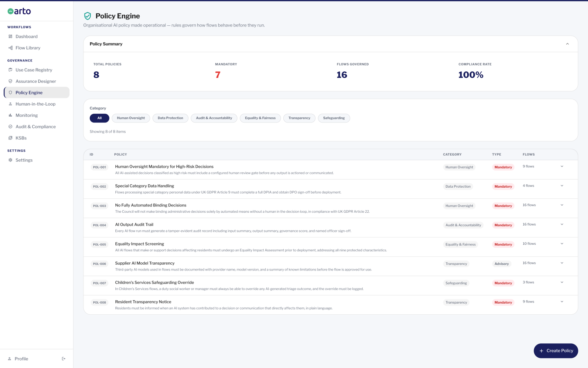Image resolution: width=588 pixels, height=368 pixels.
Task: Click the green shield icon beside Policy Engine title
Action: (87, 16)
